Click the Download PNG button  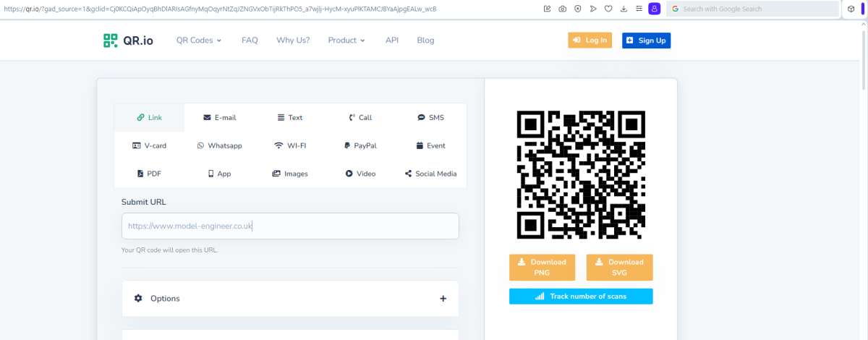click(542, 267)
